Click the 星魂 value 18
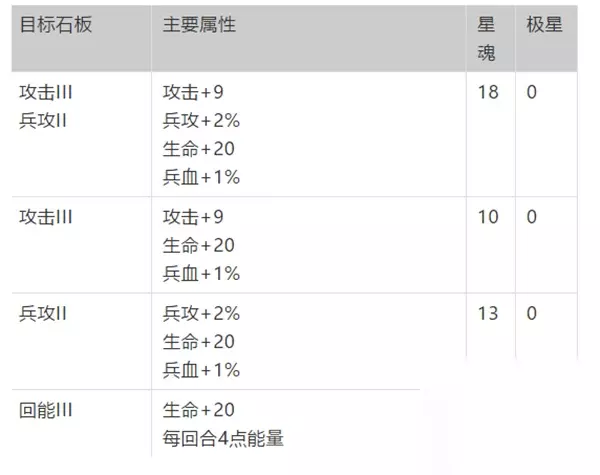 487,93
